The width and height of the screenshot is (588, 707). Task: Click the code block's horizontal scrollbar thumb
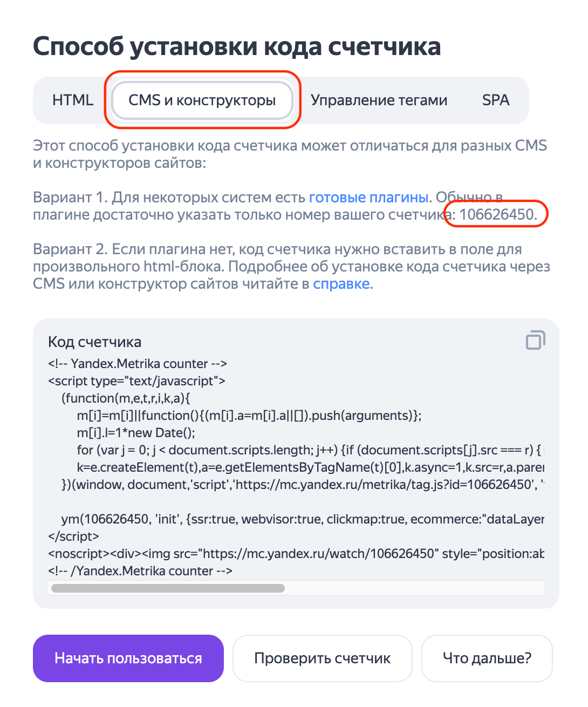pyautogui.click(x=168, y=588)
